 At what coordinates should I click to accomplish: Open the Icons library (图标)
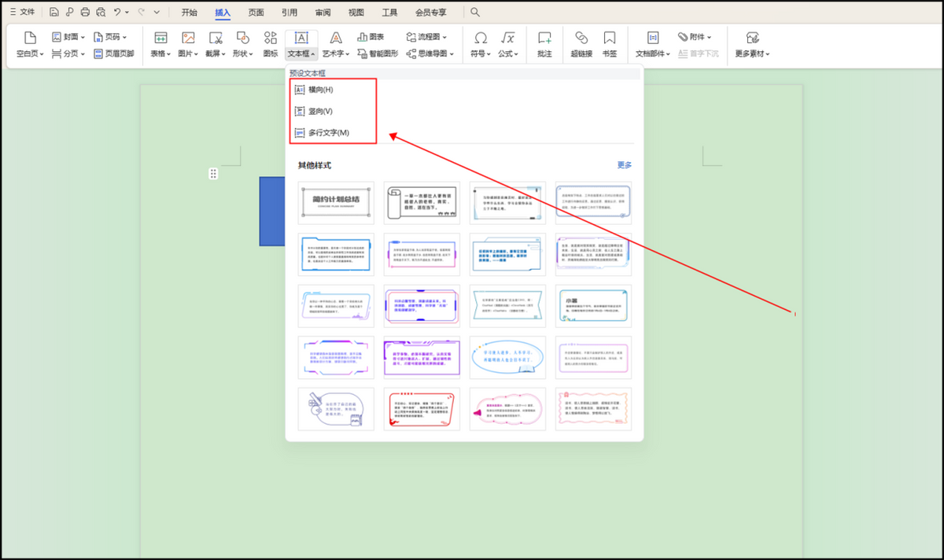click(x=271, y=45)
